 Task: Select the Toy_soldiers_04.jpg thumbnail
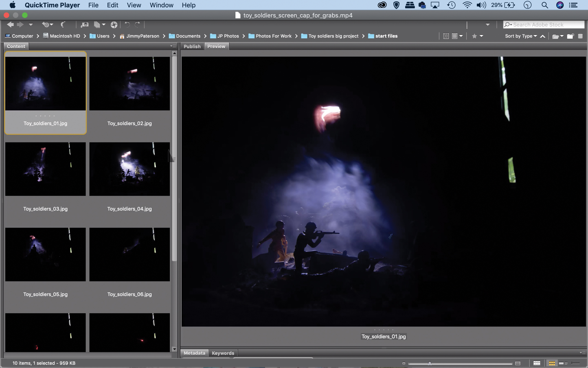130,169
